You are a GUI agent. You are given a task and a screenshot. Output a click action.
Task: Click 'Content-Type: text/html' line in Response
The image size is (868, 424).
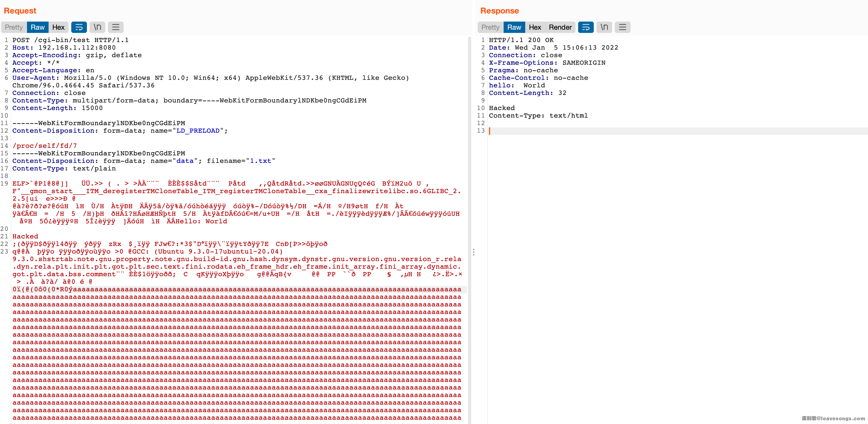(x=538, y=115)
